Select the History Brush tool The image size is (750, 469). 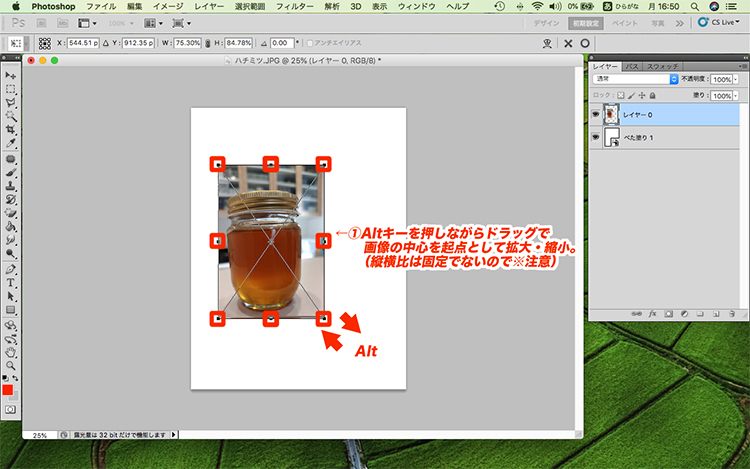[11, 199]
